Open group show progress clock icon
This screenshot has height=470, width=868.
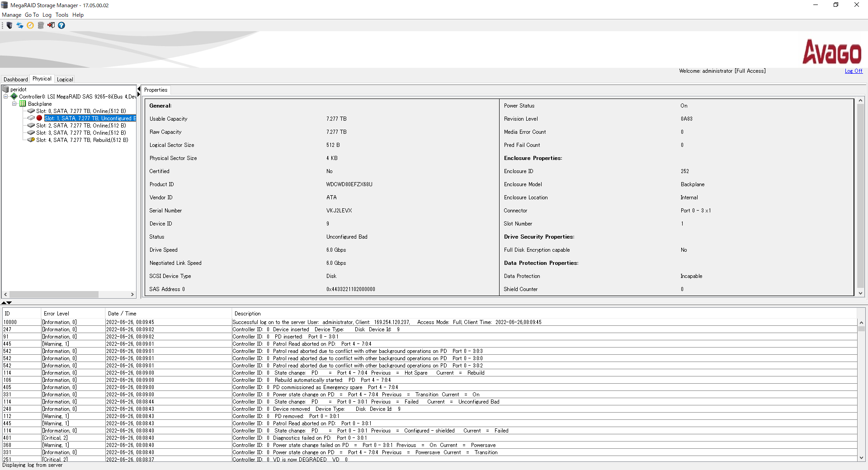tap(30, 25)
